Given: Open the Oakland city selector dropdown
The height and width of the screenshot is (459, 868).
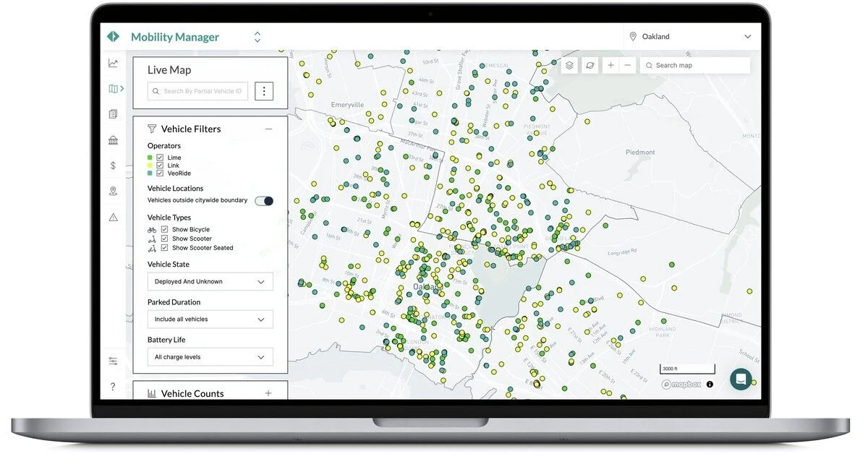Looking at the screenshot, I should point(692,37).
